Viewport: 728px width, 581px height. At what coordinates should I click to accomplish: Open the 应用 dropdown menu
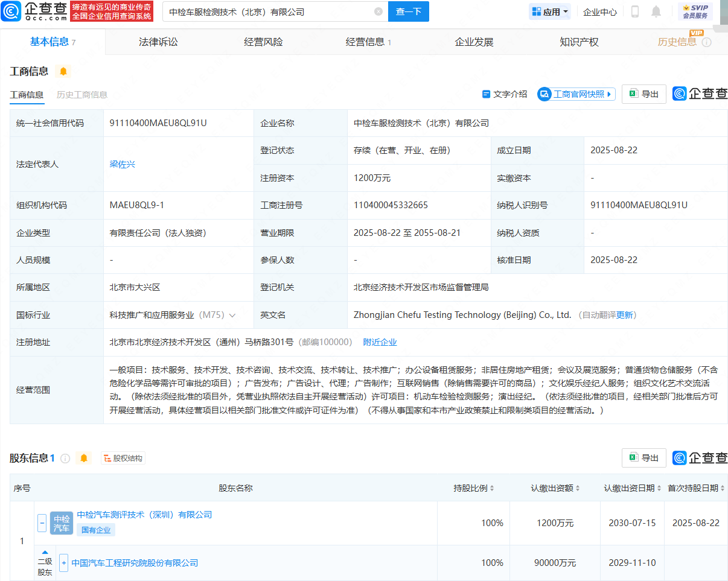pos(549,11)
